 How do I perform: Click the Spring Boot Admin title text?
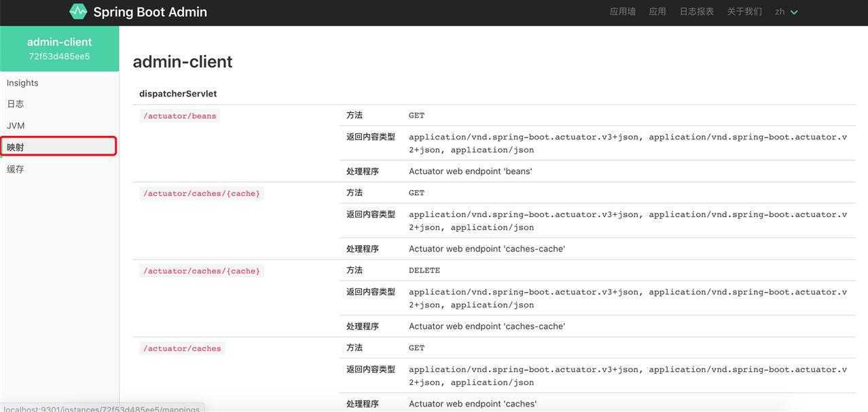[x=150, y=12]
